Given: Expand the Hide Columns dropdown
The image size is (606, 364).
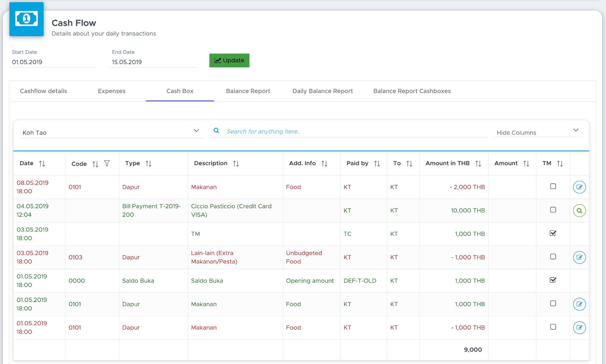Looking at the screenshot, I should (x=538, y=132).
